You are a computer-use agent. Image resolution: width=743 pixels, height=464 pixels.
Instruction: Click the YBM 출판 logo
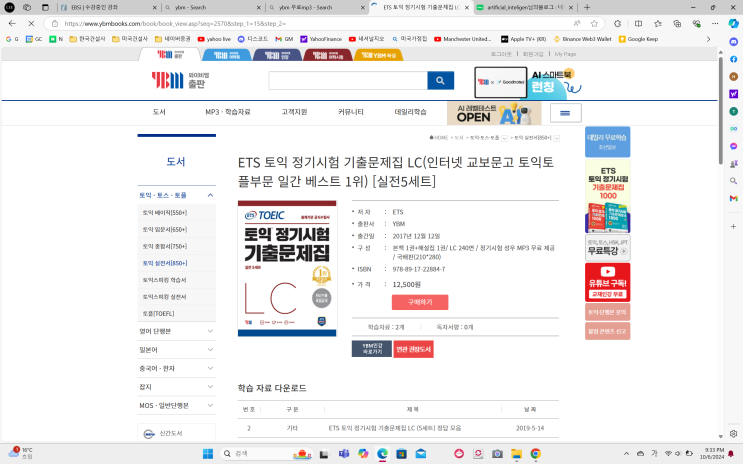click(180, 80)
